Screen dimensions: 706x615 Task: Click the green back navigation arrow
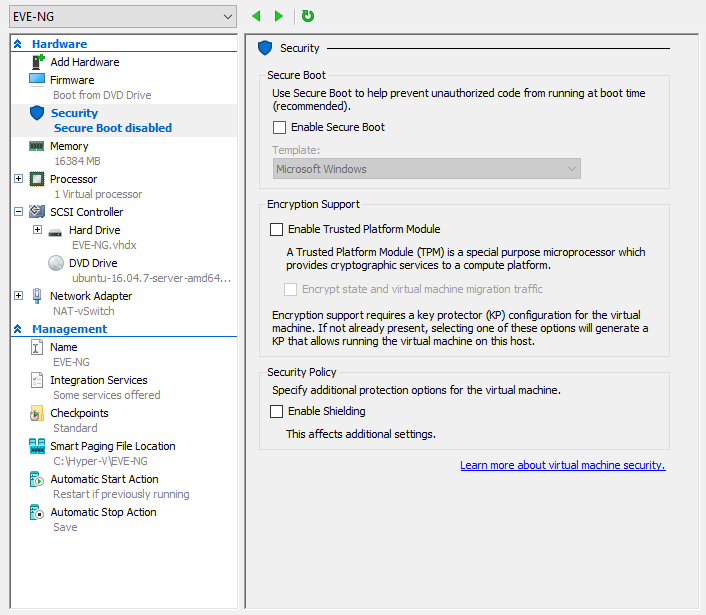tap(257, 16)
